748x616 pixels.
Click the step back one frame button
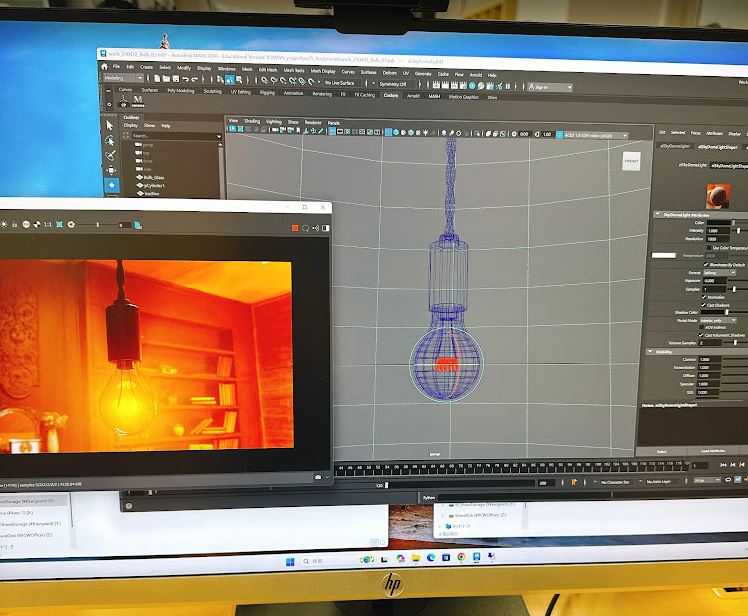(733, 464)
